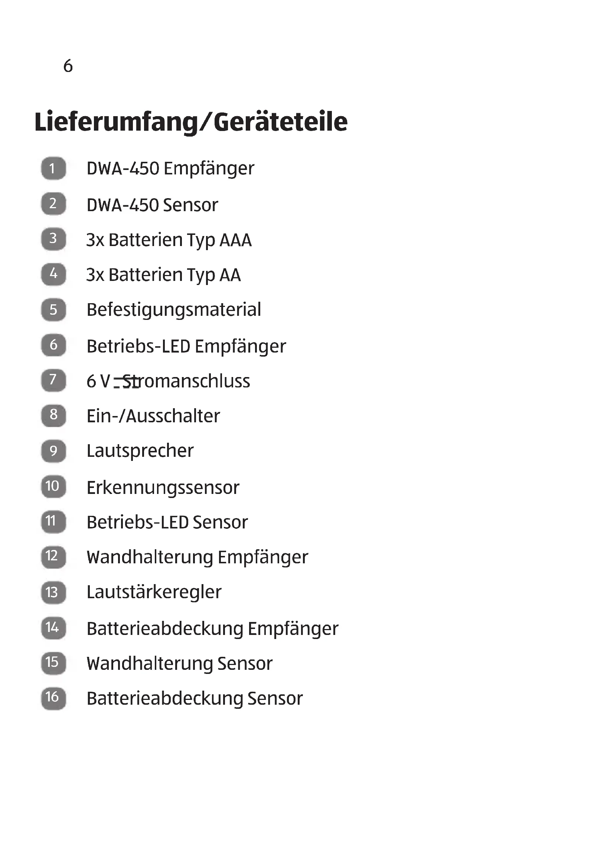614x868 pixels.
Task: Click the number 2 badge beside DWA-450 Sensor
Action: coord(53,204)
